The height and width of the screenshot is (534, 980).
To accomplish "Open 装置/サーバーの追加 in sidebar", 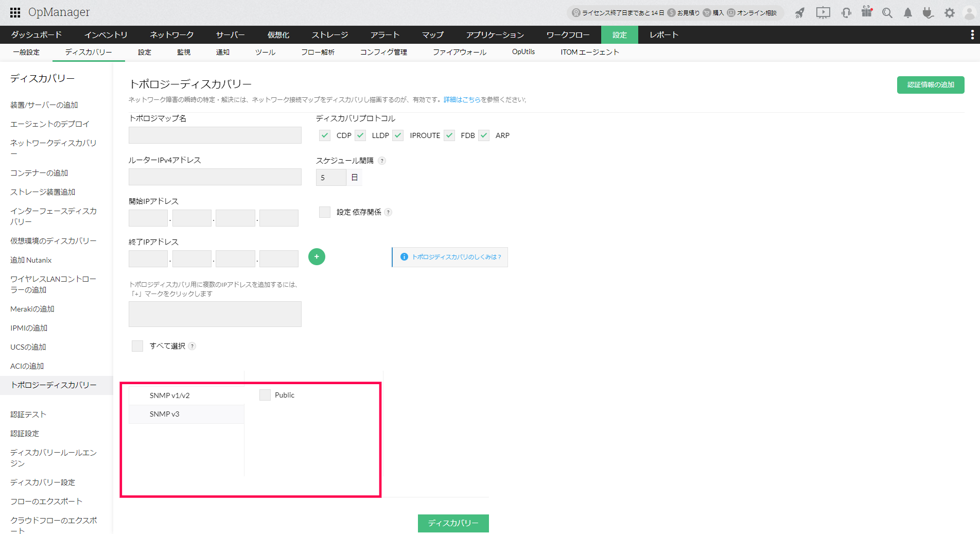I will tap(44, 105).
